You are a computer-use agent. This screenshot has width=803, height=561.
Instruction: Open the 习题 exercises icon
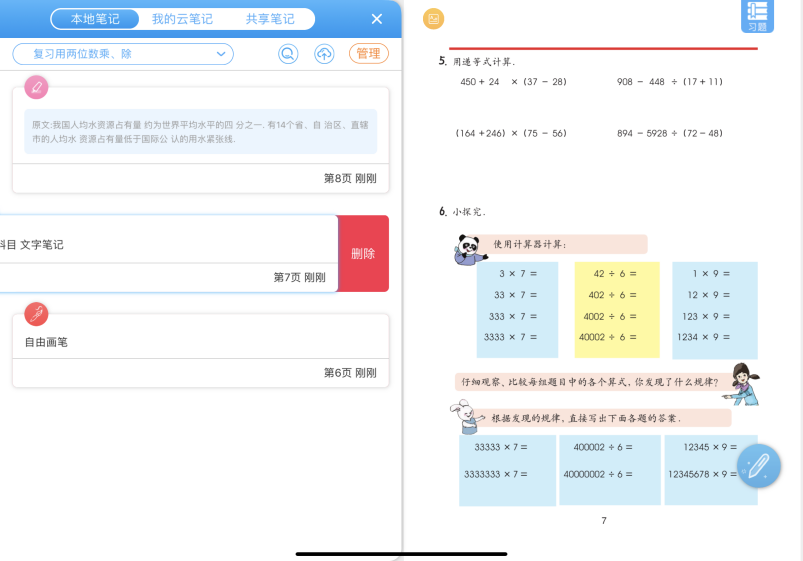tap(757, 16)
